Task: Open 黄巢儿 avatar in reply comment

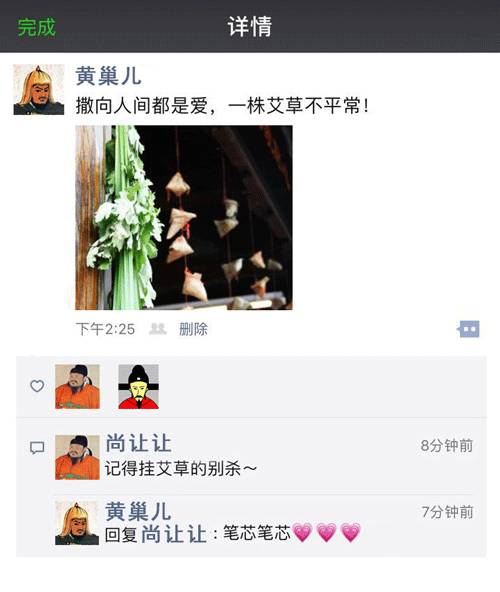Action: pos(77,523)
